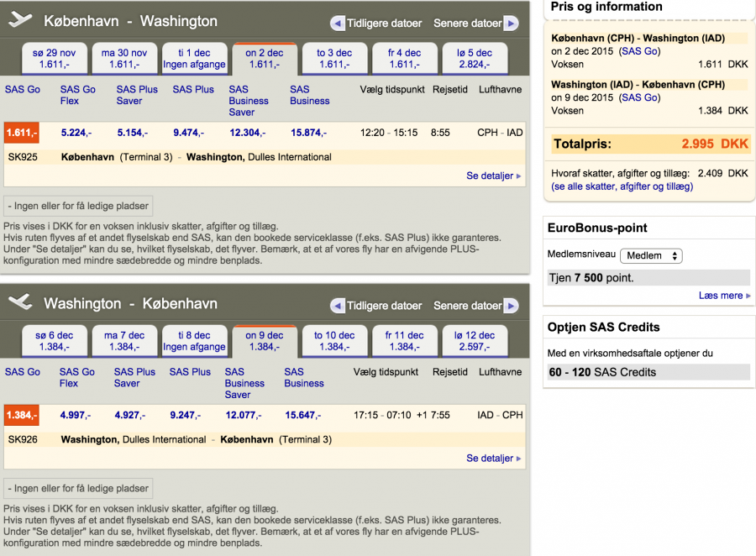Expand Se detaljer for flight SK926

pyautogui.click(x=493, y=458)
